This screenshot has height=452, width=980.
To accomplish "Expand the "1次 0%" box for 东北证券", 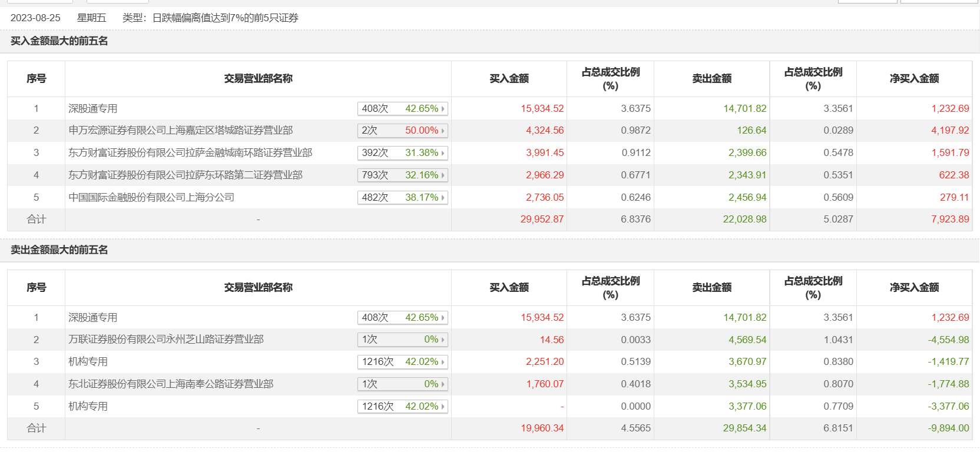I will (x=403, y=384).
